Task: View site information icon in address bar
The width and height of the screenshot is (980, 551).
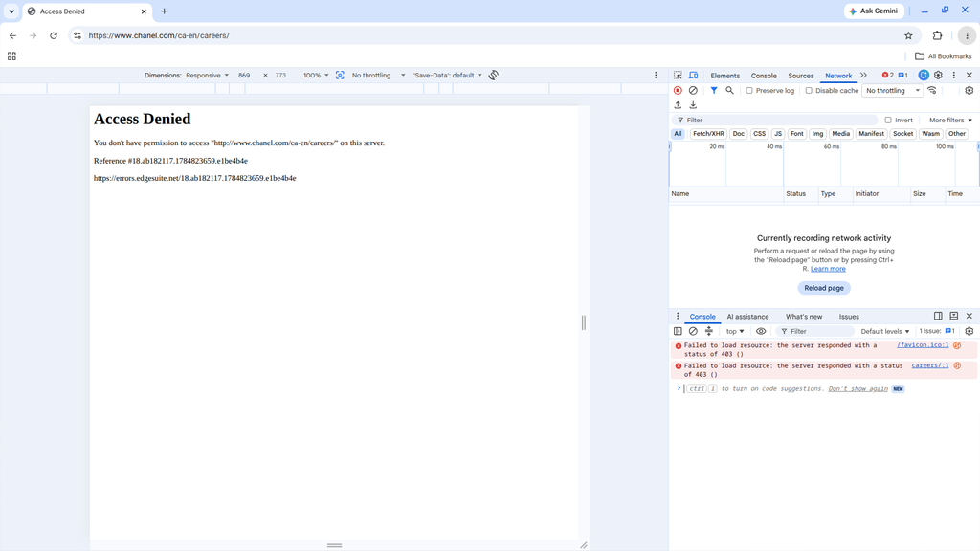Action: [78, 35]
